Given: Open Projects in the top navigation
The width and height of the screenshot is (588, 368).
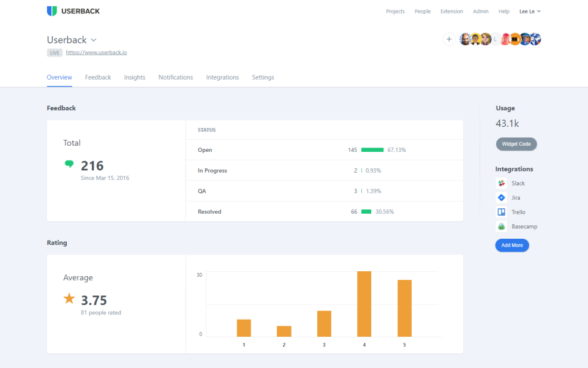Looking at the screenshot, I should 395,11.
